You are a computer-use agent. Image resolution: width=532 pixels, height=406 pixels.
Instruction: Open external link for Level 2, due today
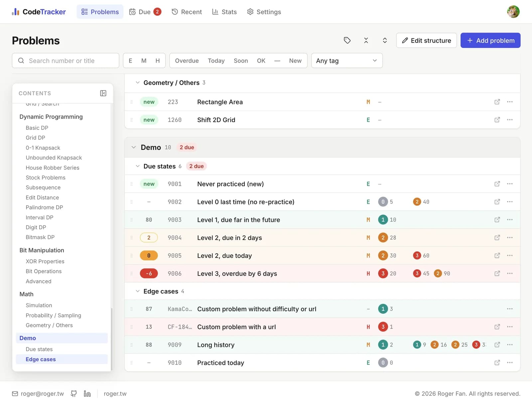coord(497,256)
